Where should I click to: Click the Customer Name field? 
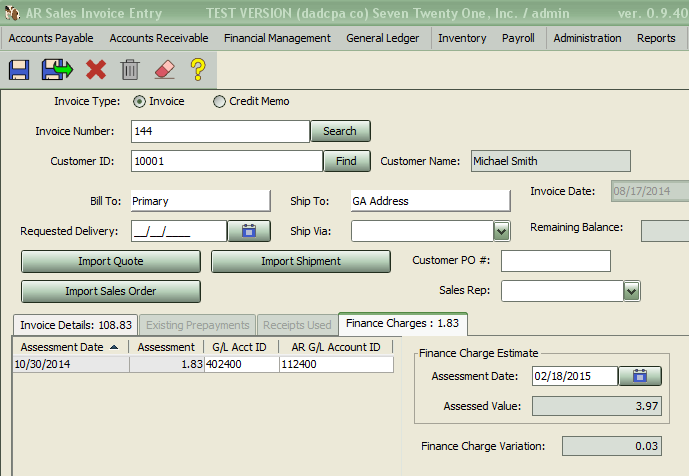(551, 161)
